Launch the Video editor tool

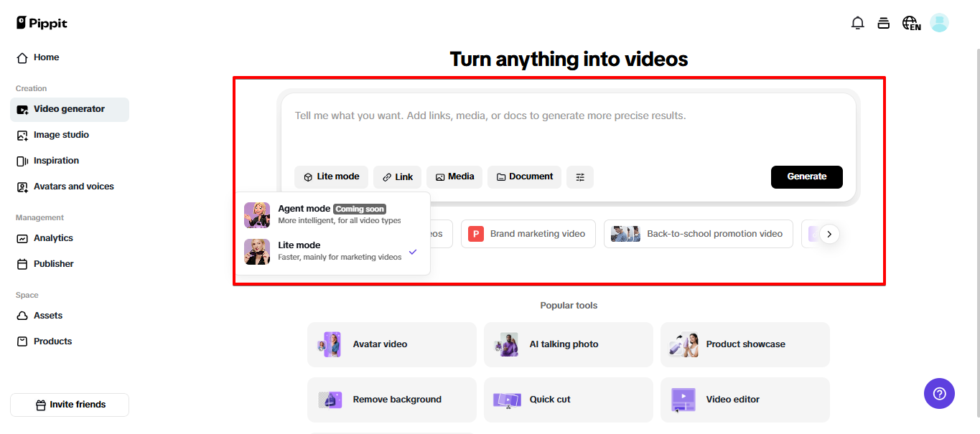pyautogui.click(x=745, y=400)
